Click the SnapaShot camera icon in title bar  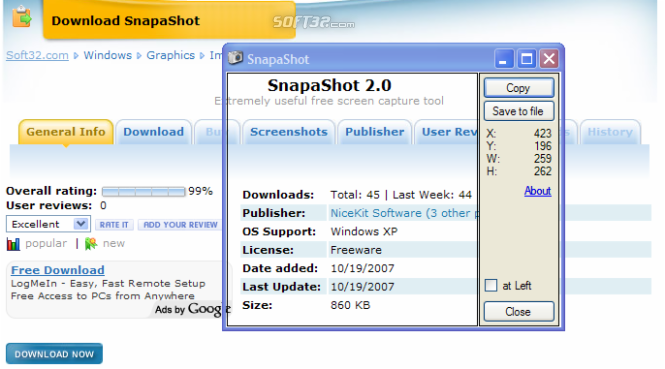click(x=235, y=58)
